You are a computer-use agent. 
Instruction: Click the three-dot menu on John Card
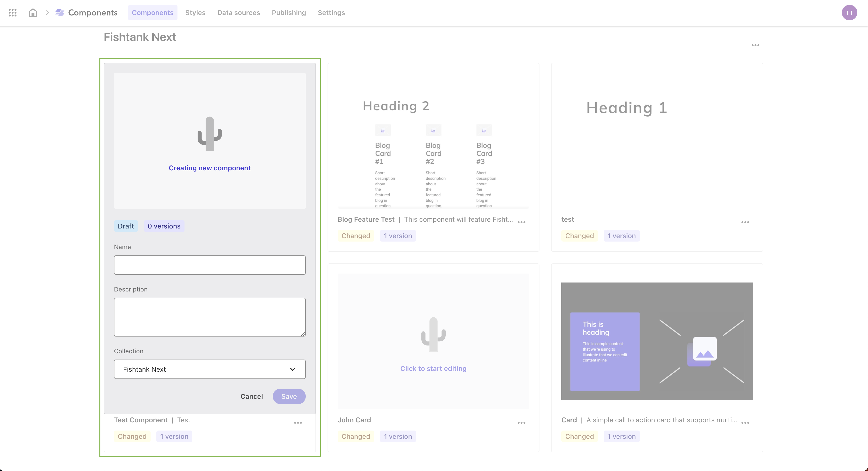click(x=522, y=422)
